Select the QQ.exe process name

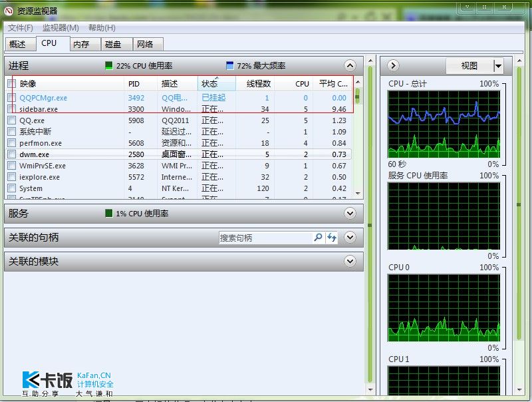(x=31, y=120)
